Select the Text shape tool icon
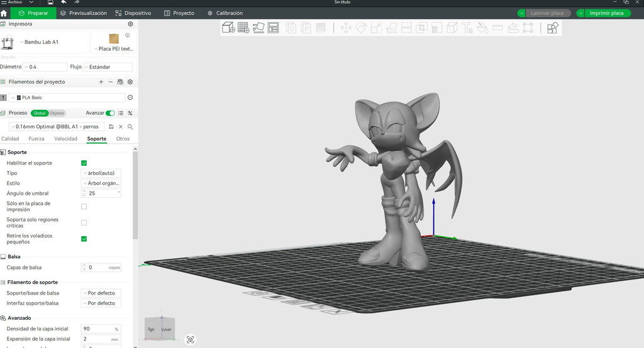The image size is (644, 348). pyautogui.click(x=467, y=28)
